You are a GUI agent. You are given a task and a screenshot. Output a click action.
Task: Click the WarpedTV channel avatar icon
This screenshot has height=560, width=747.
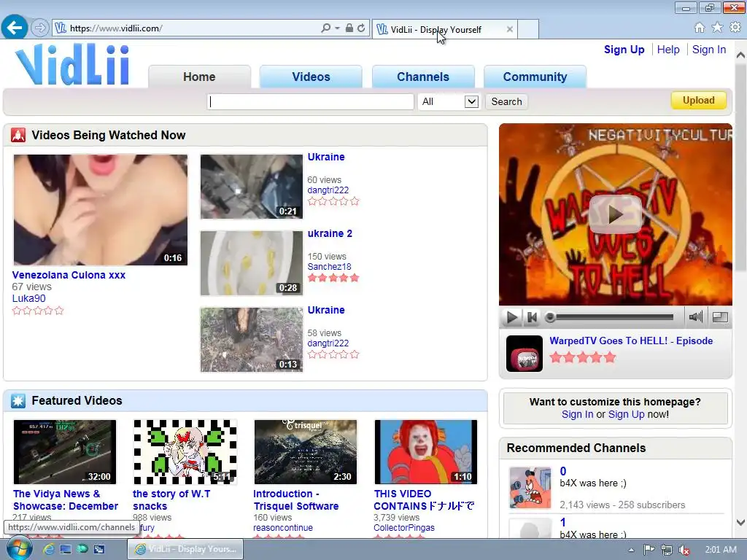click(x=524, y=354)
